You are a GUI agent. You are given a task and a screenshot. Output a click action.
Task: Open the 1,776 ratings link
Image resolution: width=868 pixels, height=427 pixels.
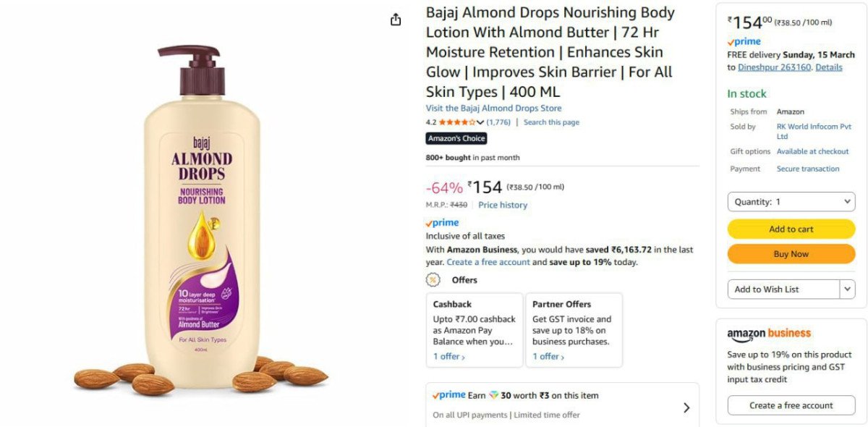498,122
